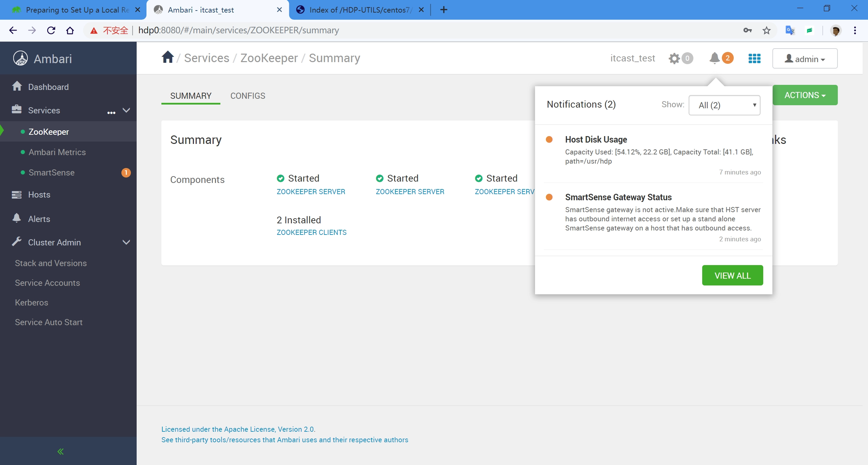868x465 pixels.
Task: Open the Chrome three-dot menu
Action: click(855, 30)
